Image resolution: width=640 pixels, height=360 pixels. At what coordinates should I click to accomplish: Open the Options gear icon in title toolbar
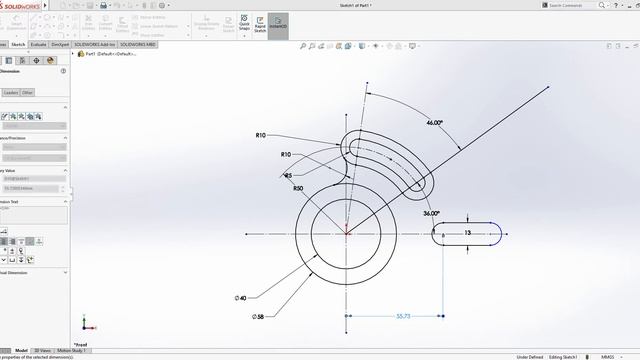coord(162,5)
